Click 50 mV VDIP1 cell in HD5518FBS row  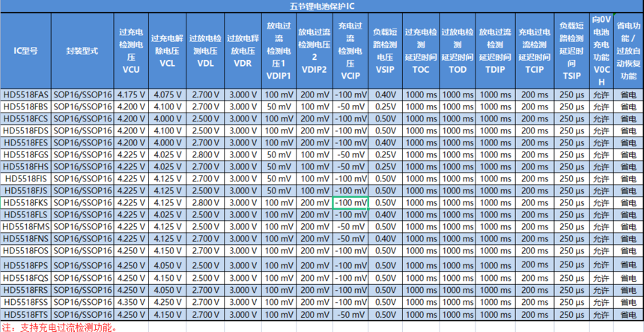point(279,107)
